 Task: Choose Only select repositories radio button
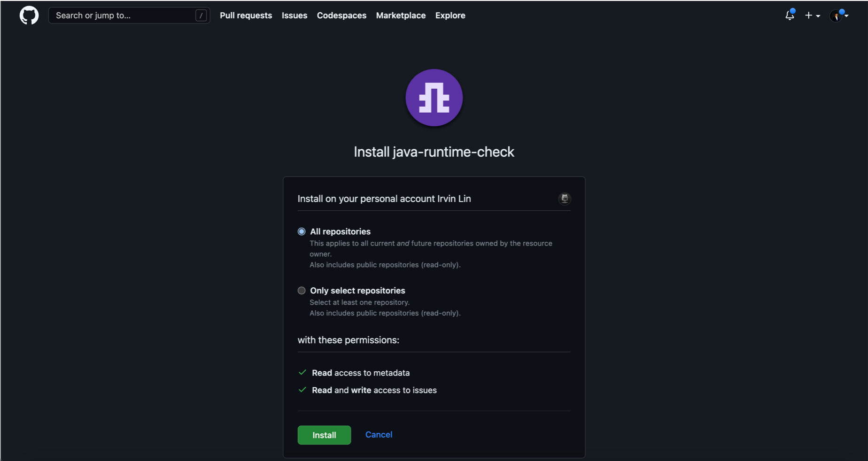(x=302, y=291)
